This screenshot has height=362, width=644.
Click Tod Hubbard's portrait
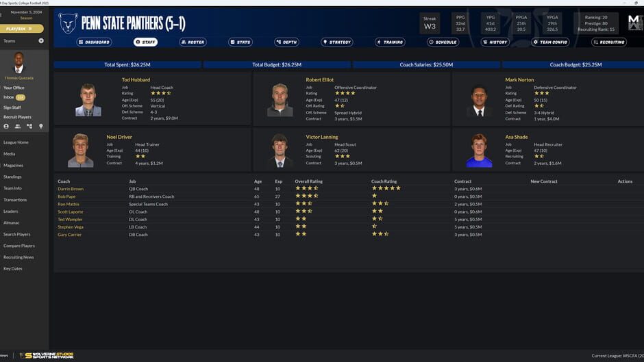click(88, 100)
